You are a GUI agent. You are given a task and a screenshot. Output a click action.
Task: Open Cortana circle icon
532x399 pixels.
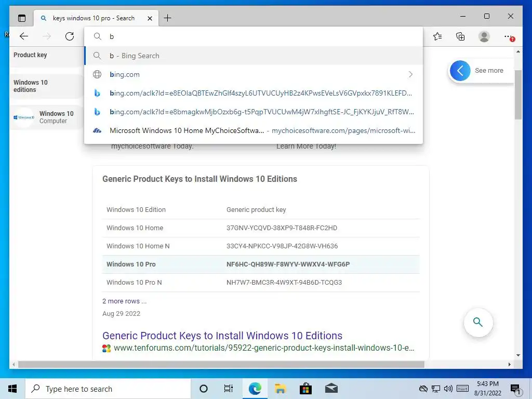[x=204, y=389]
